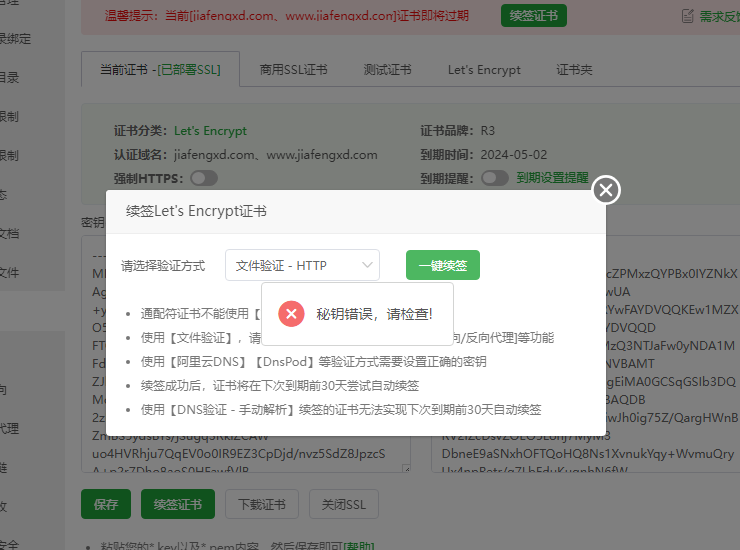Image resolution: width=740 pixels, height=550 pixels.
Task: Toggle the 强制HTTPS switch
Action: (204, 178)
